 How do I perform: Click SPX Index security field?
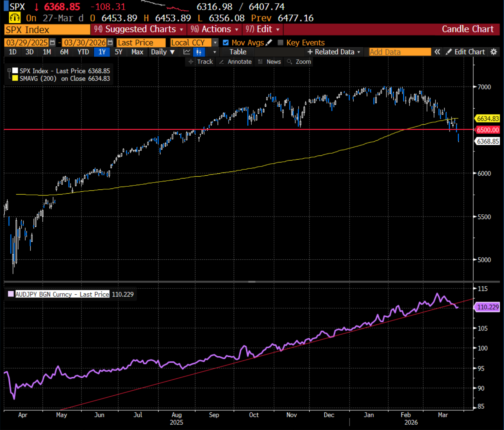tap(47, 30)
